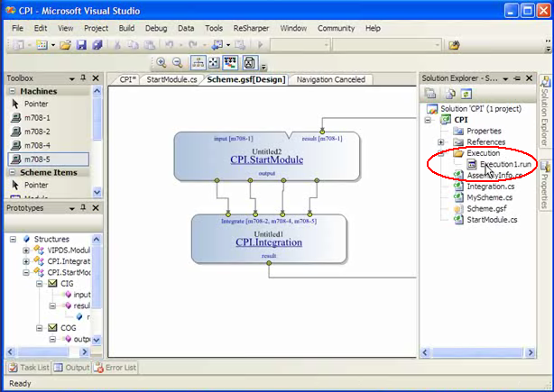The image size is (554, 392).
Task: Collapse the CPI project node
Action: tap(428, 120)
